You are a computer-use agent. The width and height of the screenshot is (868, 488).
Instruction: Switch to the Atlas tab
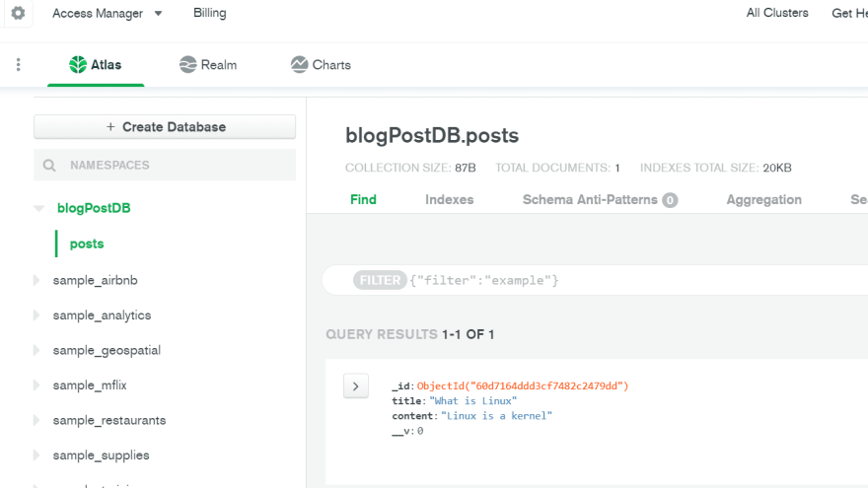click(96, 65)
